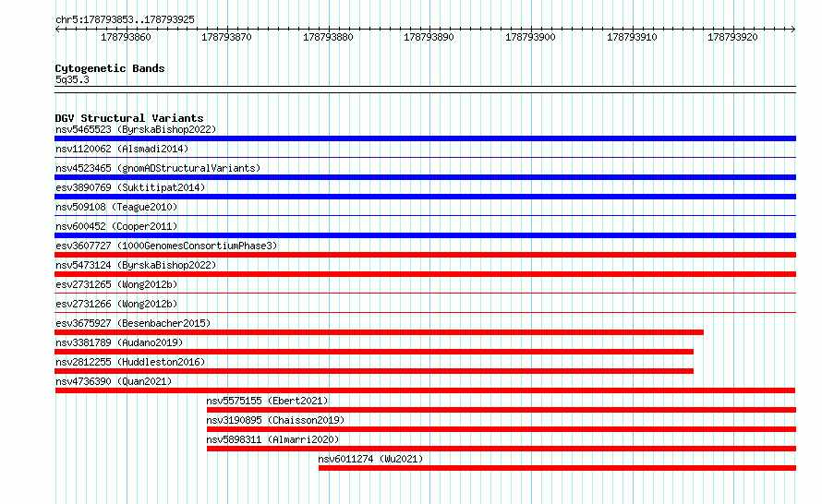Select the red bar below nsv6011274
Image resolution: width=822 pixels, height=504 pixels.
pyautogui.click(x=557, y=468)
